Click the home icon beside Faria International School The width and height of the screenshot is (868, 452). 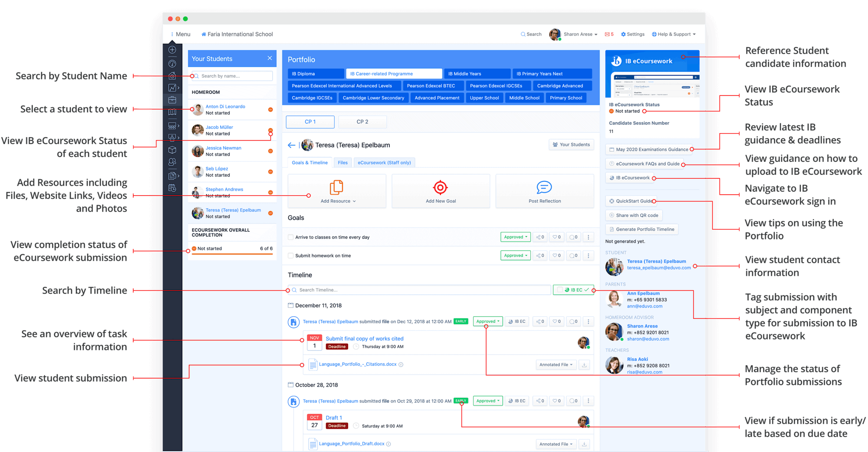204,34
